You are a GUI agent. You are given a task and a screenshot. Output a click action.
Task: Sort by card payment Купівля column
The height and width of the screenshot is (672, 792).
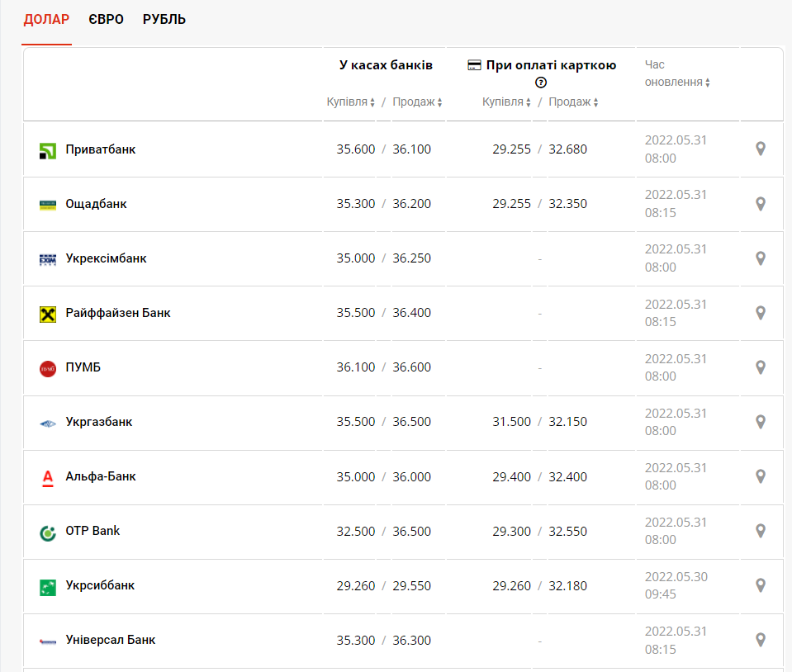507,102
